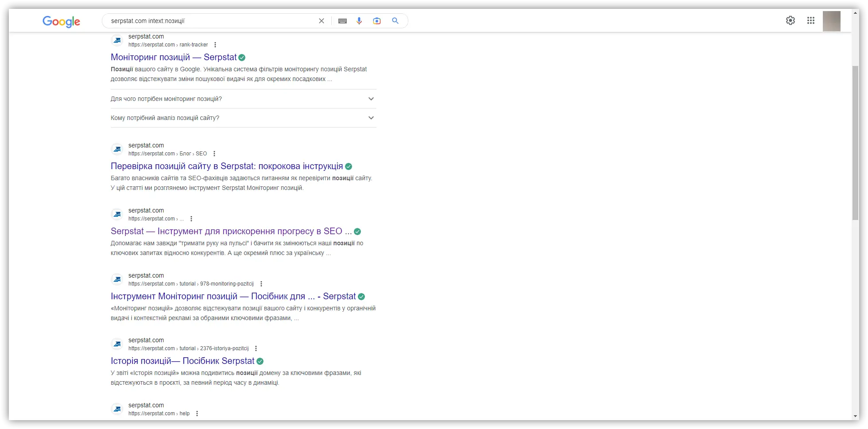Click Serpstat favicon of 'Serpstat — Інструмент' result
Viewport: 868px width, 429px height.
(117, 214)
